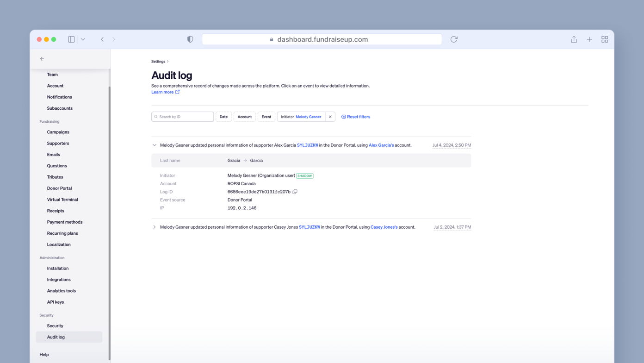Click the tab overview grid icon
This screenshot has height=363, width=644.
tap(605, 39)
